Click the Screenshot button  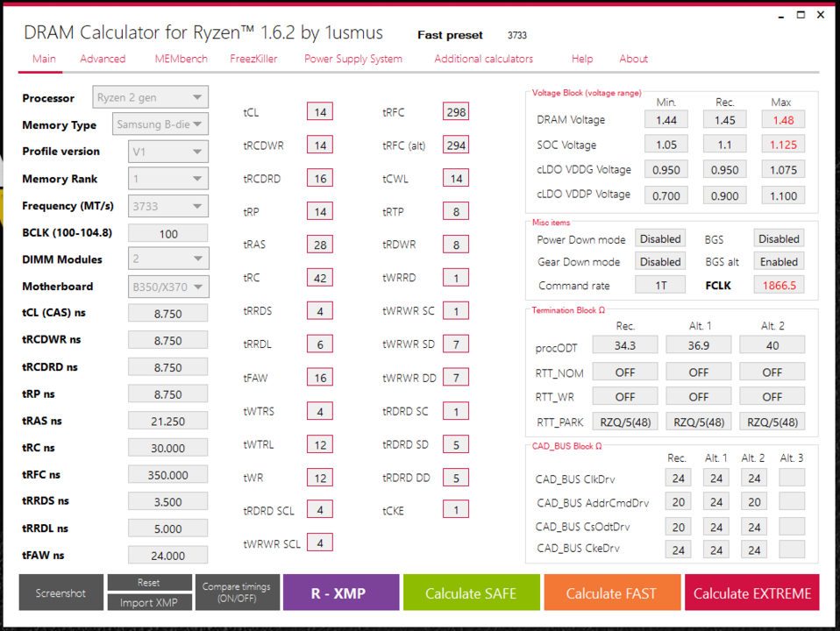[61, 592]
